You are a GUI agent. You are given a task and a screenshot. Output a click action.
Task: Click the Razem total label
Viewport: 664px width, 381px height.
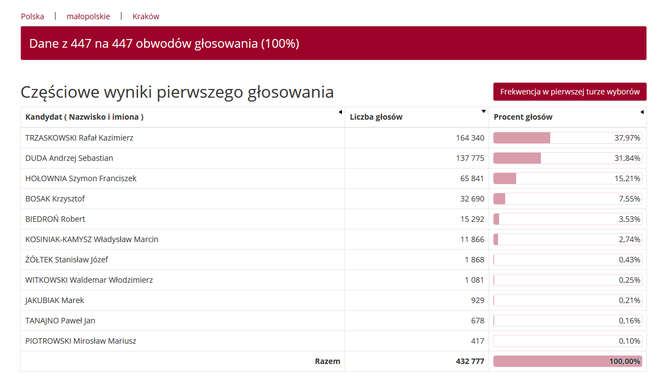point(327,361)
